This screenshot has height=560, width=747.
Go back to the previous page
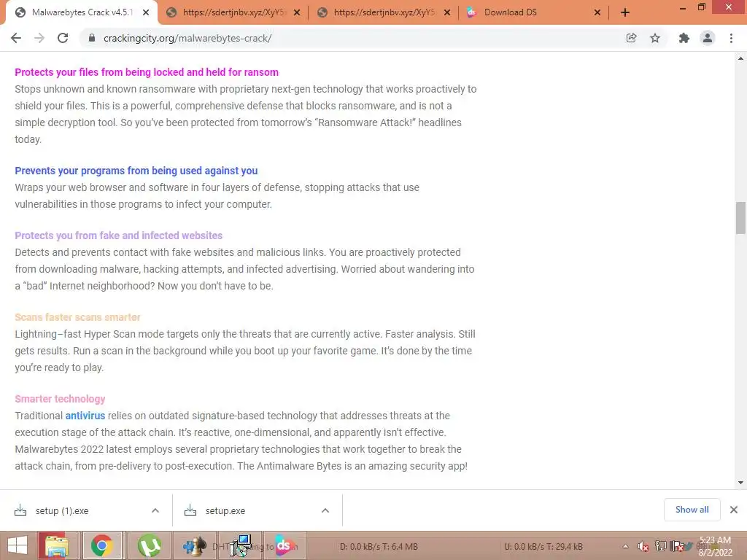16,38
